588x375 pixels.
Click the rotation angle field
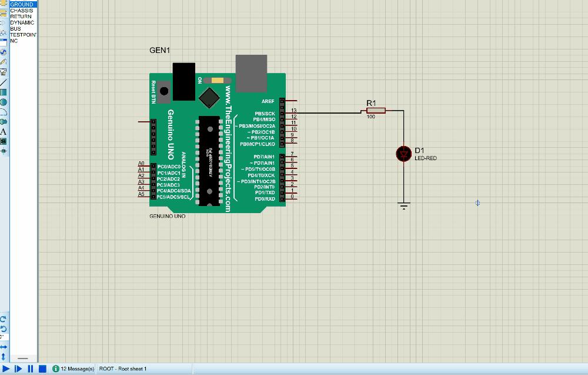[x=4, y=337]
